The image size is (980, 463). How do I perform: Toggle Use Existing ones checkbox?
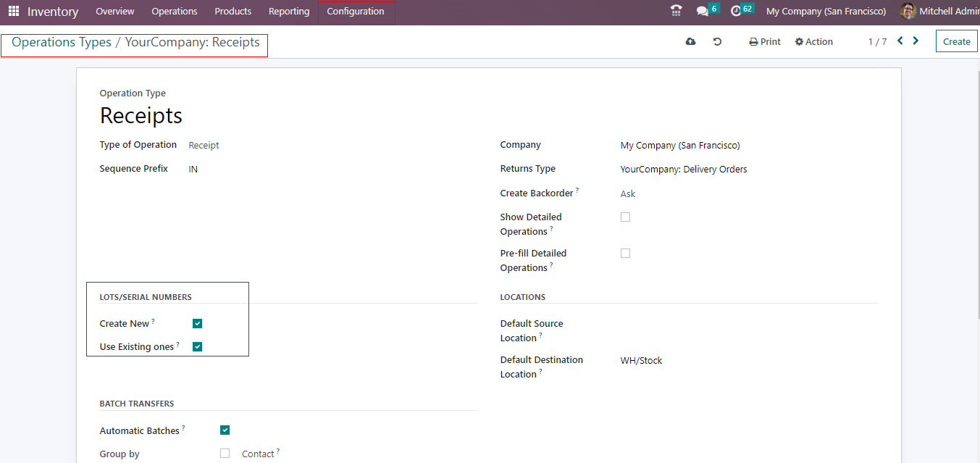(x=197, y=347)
